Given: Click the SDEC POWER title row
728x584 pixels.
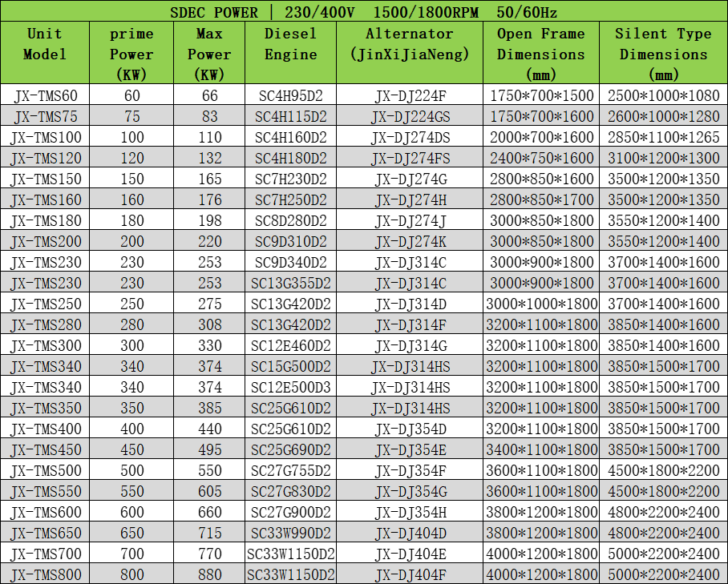Looking at the screenshot, I should (363, 12).
